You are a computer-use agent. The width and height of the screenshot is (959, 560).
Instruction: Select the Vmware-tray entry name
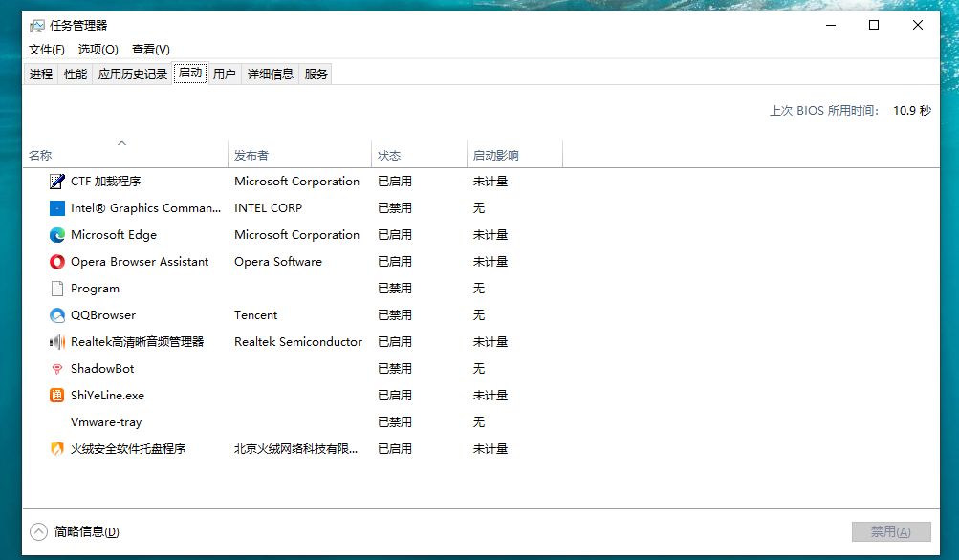[106, 421]
